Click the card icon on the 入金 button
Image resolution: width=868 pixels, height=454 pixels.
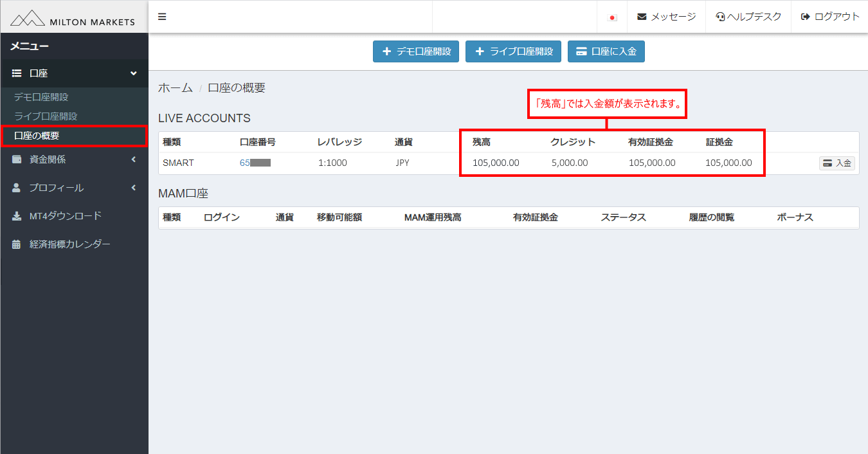[x=829, y=163]
